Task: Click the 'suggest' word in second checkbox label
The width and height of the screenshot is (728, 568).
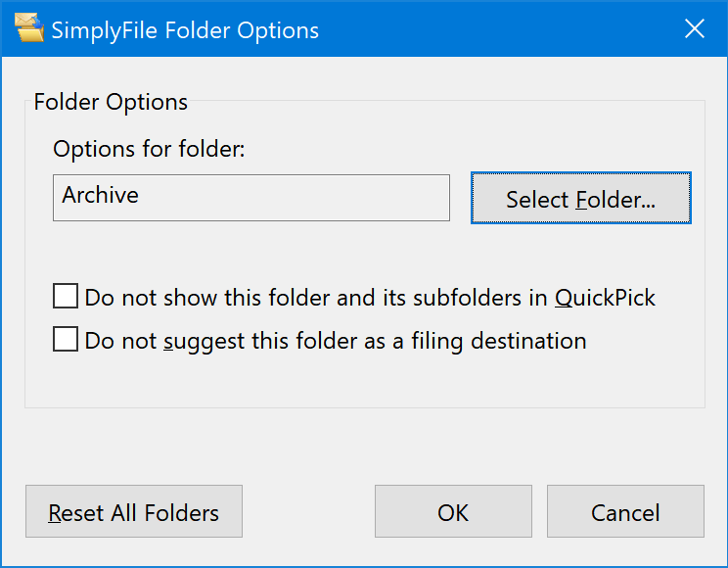Action: click(204, 342)
